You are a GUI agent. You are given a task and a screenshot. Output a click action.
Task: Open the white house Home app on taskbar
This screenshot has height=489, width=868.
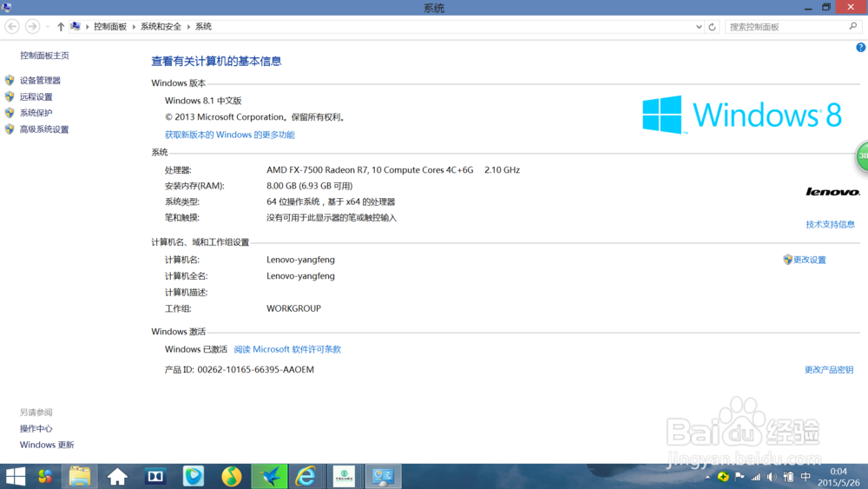pos(117,476)
